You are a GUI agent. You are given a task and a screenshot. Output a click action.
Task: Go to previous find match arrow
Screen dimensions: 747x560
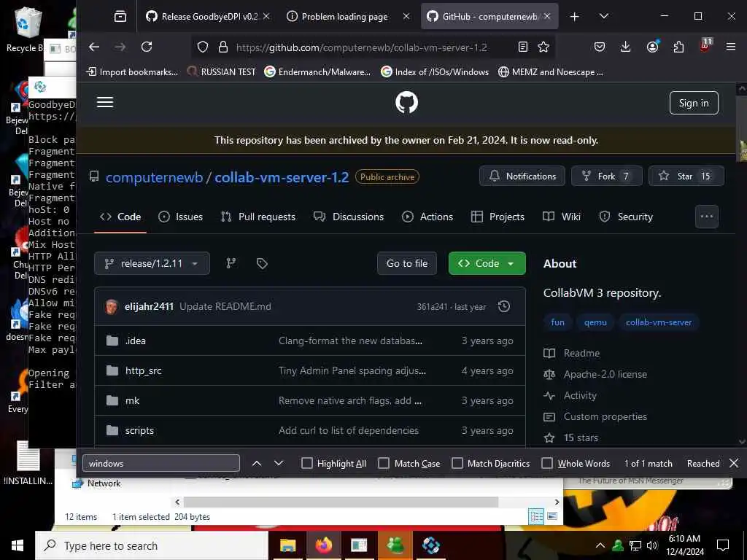pyautogui.click(x=256, y=463)
